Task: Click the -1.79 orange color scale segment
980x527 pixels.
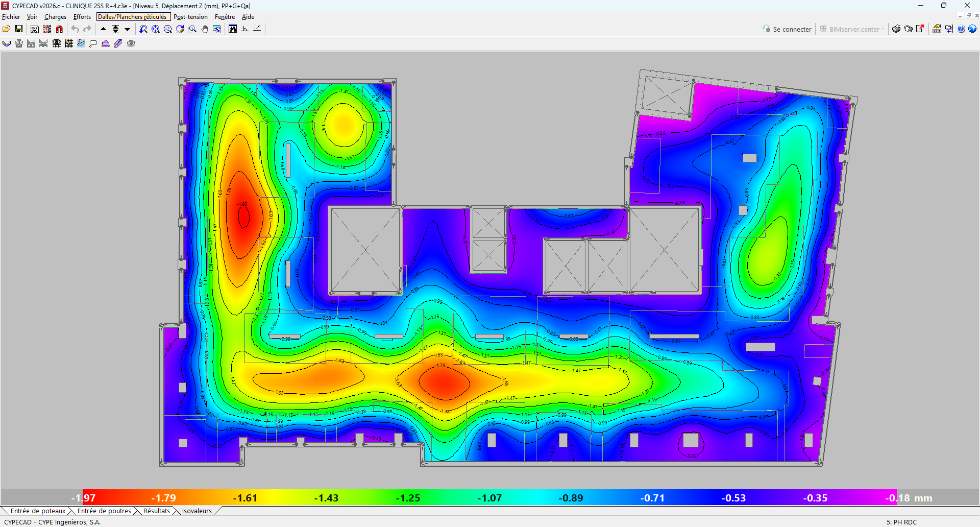Action: coord(163,498)
